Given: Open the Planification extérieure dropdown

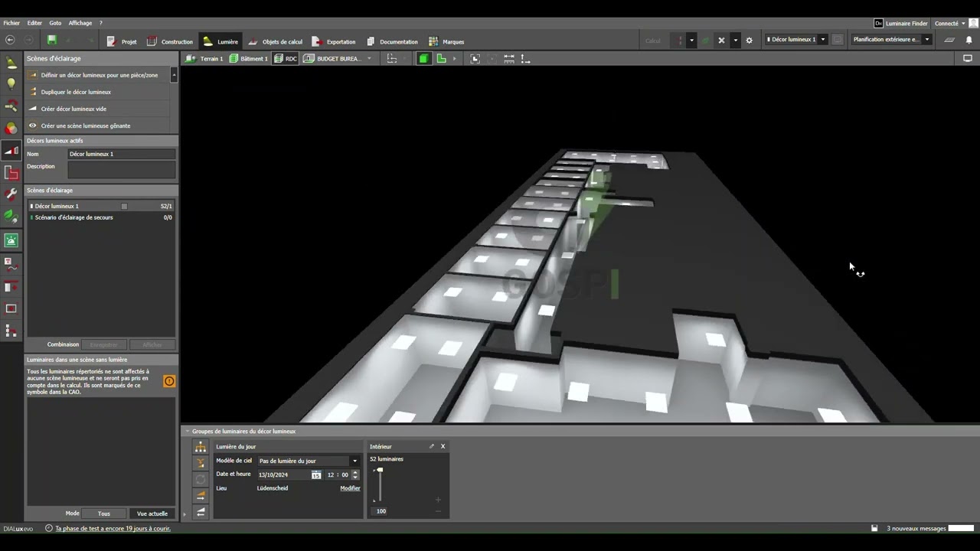Looking at the screenshot, I should pyautogui.click(x=926, y=40).
